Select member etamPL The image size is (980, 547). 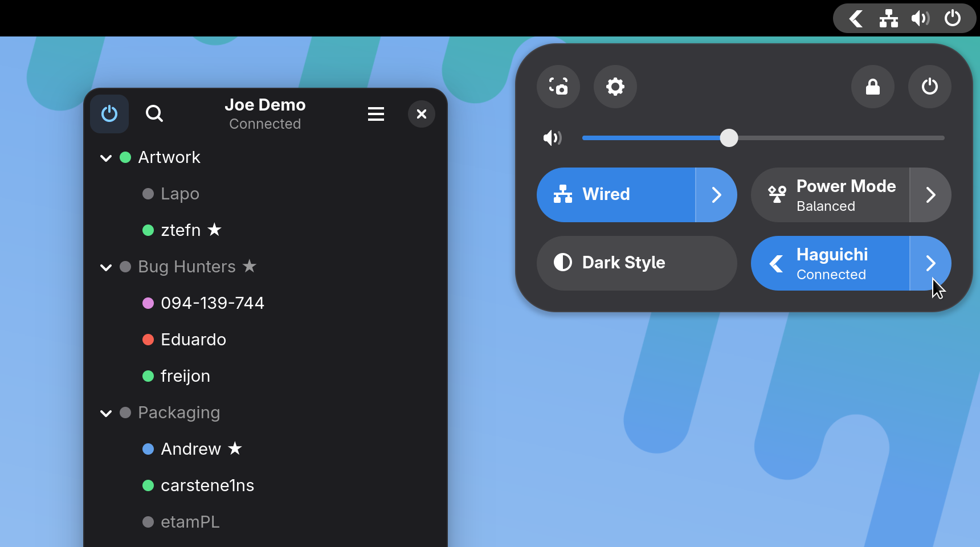pos(266,522)
